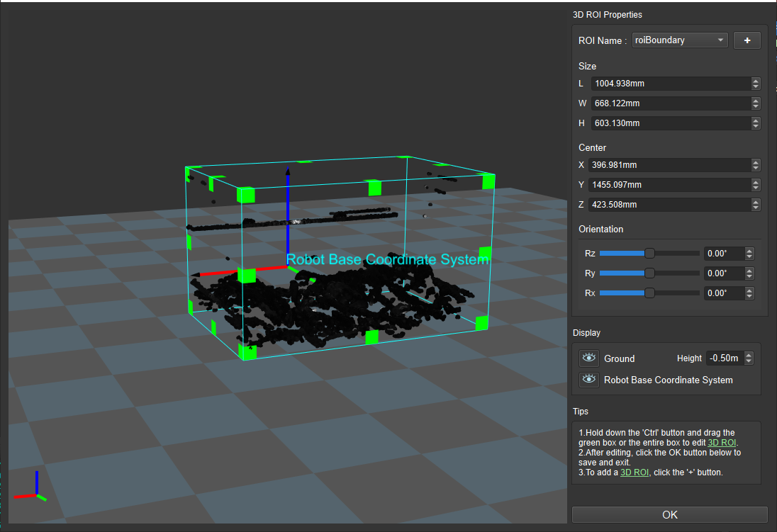The height and width of the screenshot is (532, 777).
Task: Click the Center X value field
Action: [x=669, y=165]
